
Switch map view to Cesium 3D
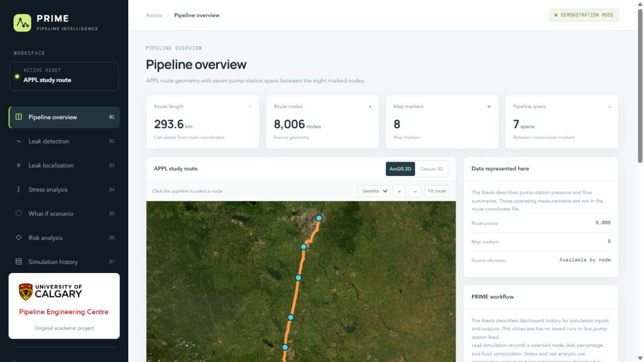pyautogui.click(x=431, y=169)
